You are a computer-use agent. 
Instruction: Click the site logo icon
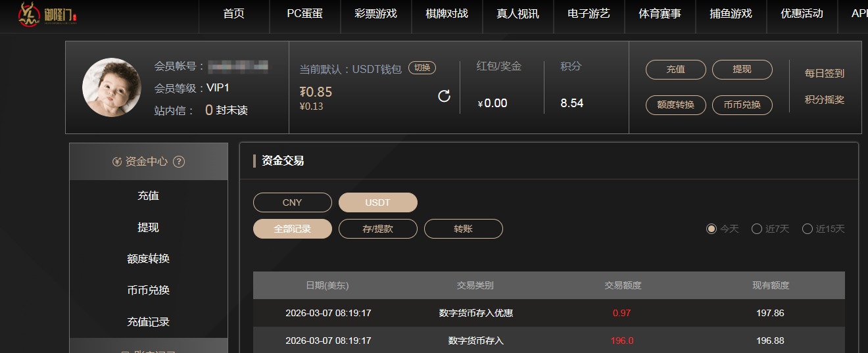(49, 15)
